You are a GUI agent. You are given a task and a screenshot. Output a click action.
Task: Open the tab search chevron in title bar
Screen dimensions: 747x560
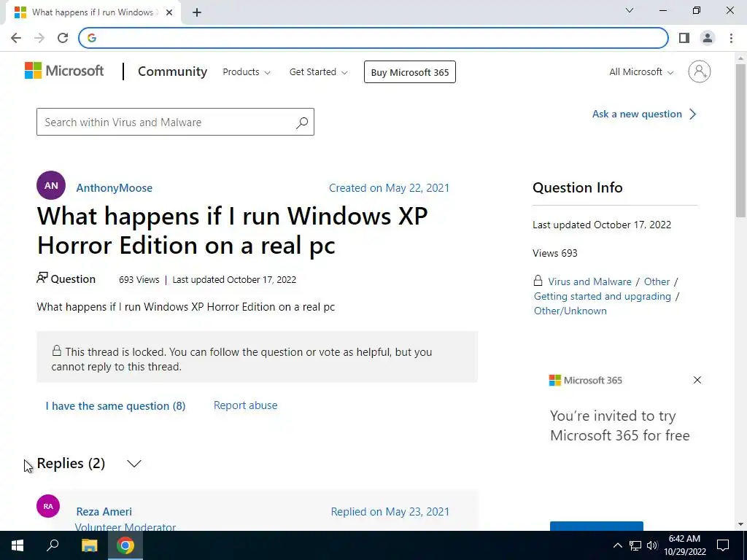[x=630, y=10]
